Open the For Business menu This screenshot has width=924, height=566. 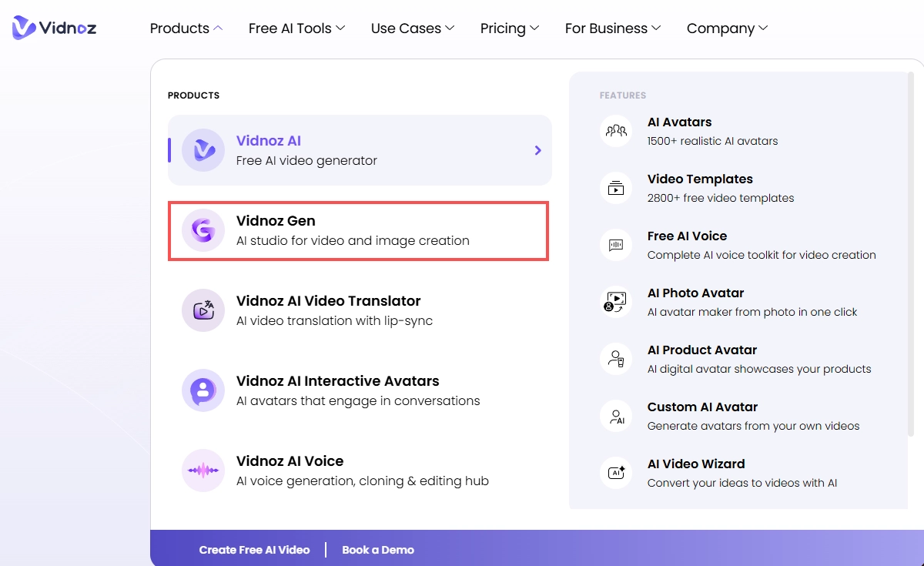tap(612, 28)
